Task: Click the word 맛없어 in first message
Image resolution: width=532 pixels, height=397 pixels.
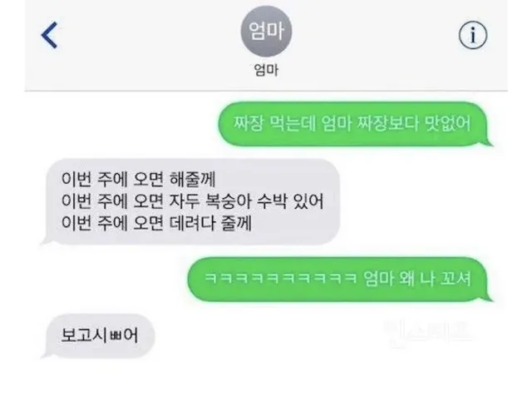Action: (x=448, y=123)
